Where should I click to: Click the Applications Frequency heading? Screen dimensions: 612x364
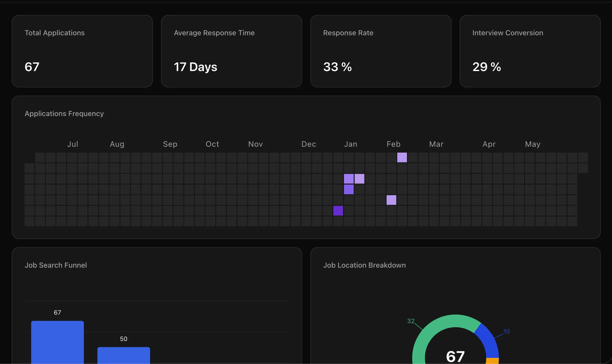(64, 114)
